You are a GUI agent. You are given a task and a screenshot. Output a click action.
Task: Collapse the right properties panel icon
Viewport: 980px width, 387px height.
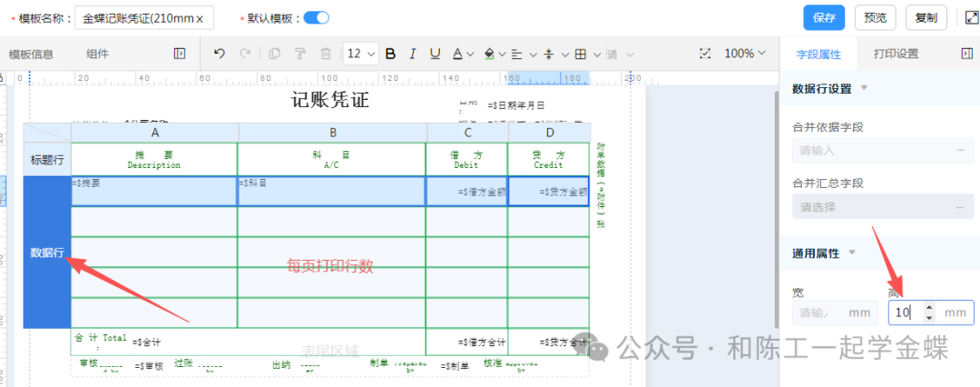point(966,54)
